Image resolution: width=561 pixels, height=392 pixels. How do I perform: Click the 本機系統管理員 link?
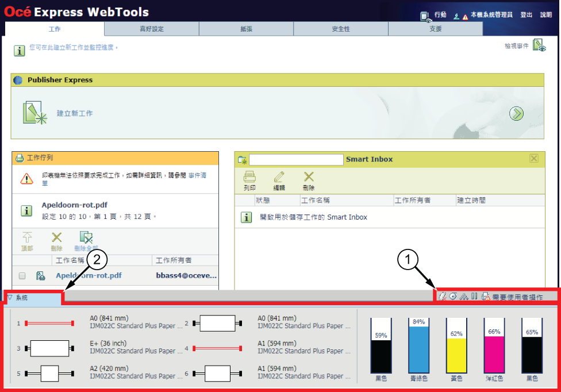[491, 15]
